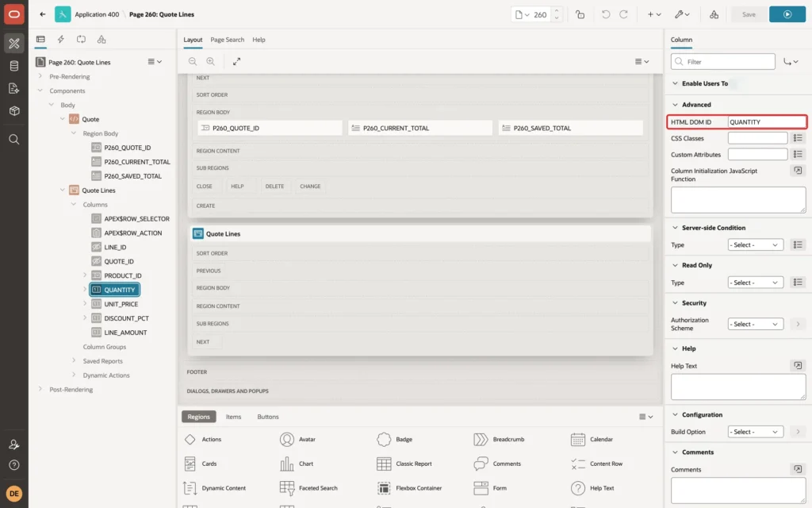
Task: Expand the Pre-Rendering tree node
Action: click(x=40, y=76)
